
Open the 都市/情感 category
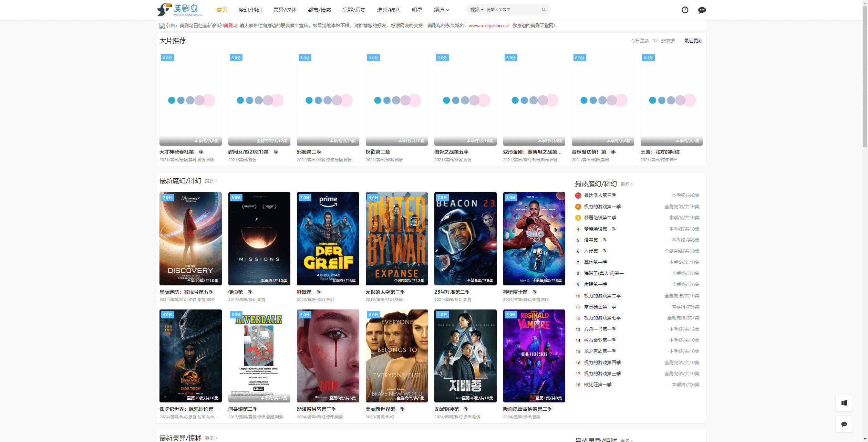[319, 10]
